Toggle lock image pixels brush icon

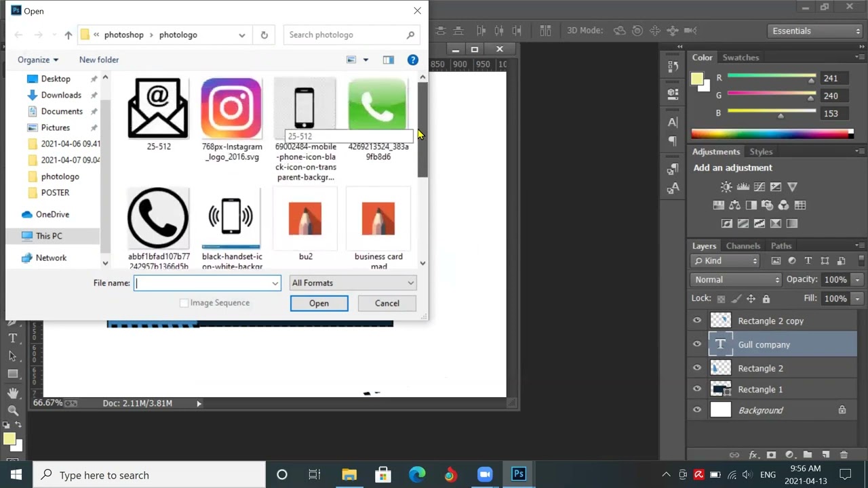[x=736, y=299]
